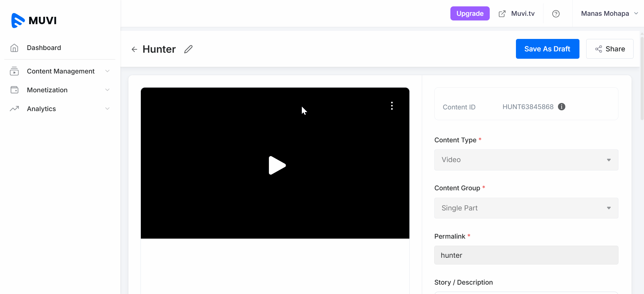
Task: Click the Content ID info icon
Action: click(x=561, y=107)
